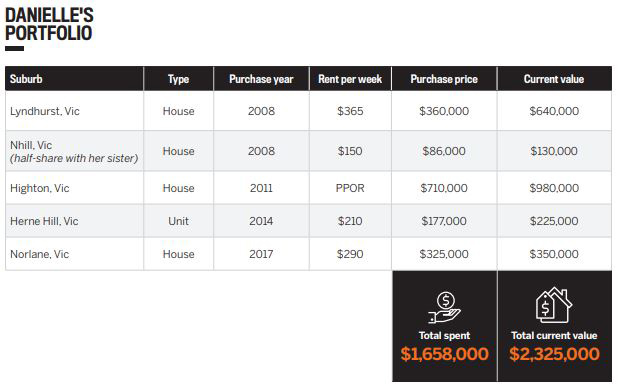Screen dimensions: 618x389
Task: Click the $640,000 current value cell
Action: [554, 111]
